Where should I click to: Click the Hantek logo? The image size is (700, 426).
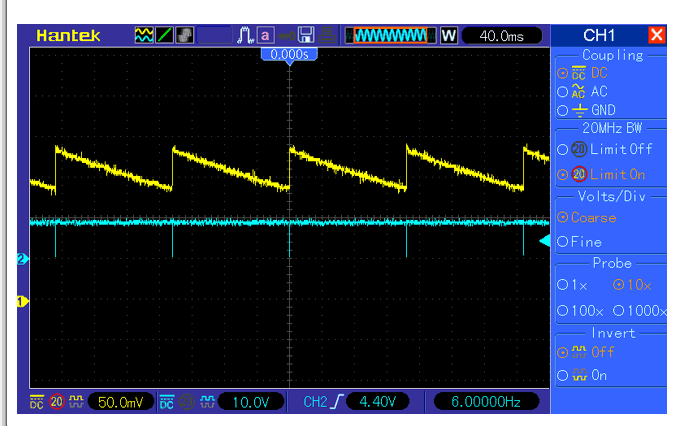coord(68,35)
